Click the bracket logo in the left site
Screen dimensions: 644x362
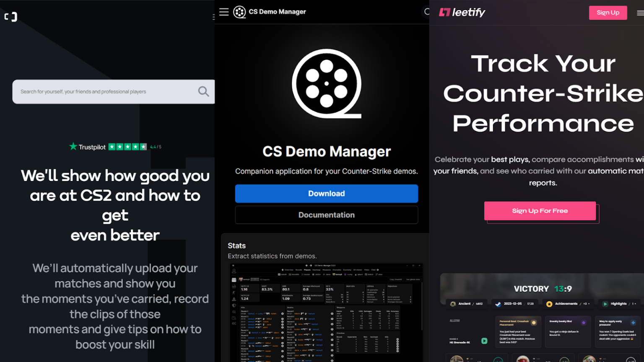point(10,17)
